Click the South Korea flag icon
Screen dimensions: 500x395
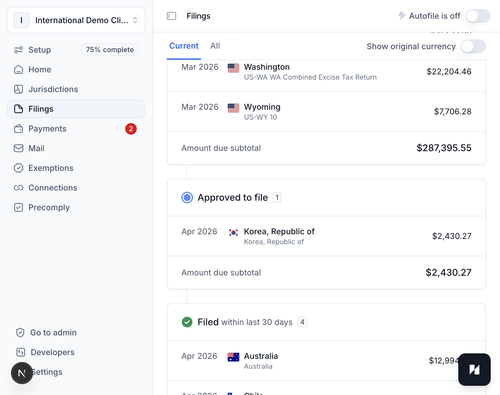[x=233, y=232]
